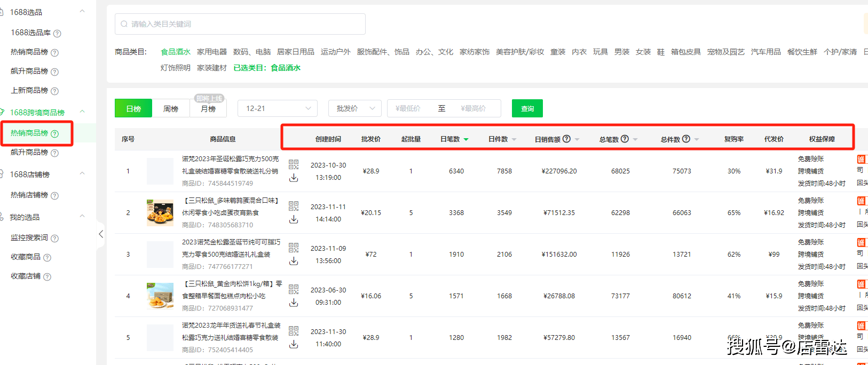Viewport: 868px width, 365px height.
Task: Open 三只松鼠 鹌鹑蛋 product thumbnail
Action: [x=160, y=212]
